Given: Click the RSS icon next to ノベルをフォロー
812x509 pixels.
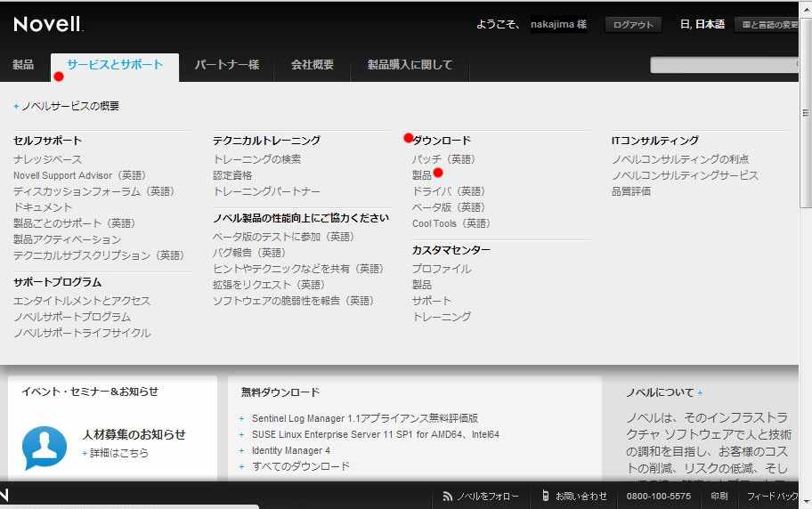Looking at the screenshot, I should click(448, 496).
